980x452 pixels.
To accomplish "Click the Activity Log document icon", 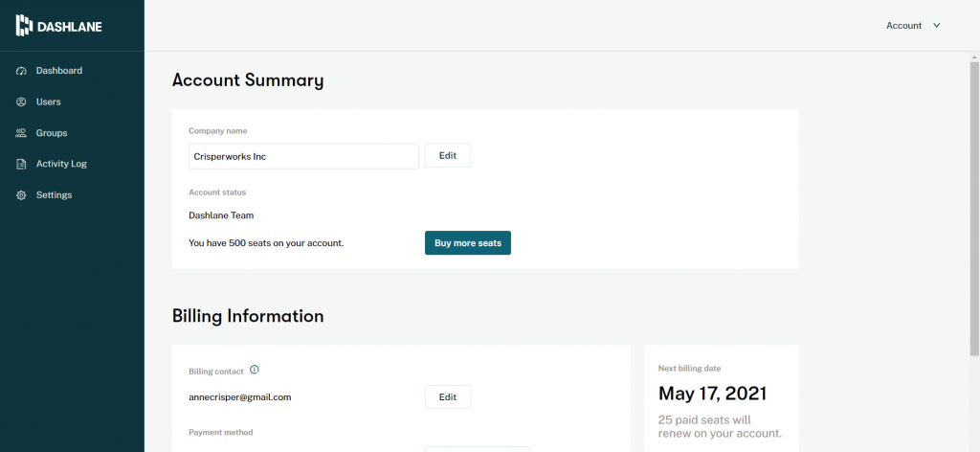I will (x=21, y=164).
